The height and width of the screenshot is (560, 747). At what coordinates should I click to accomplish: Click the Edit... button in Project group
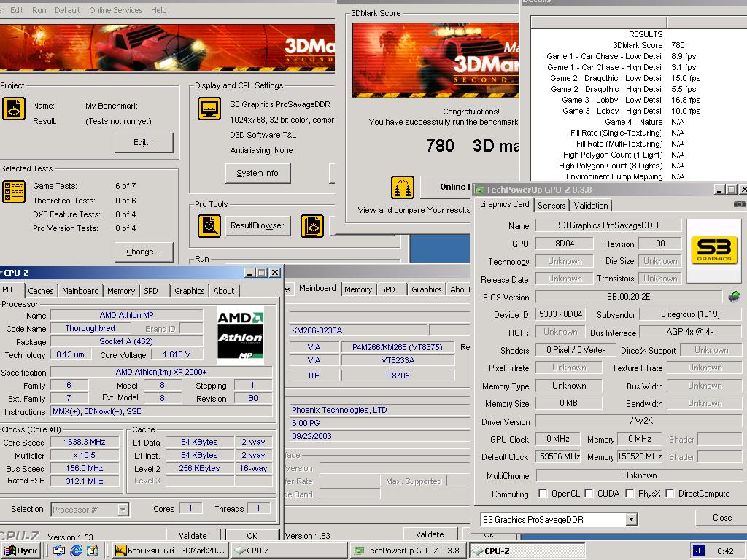point(144,142)
